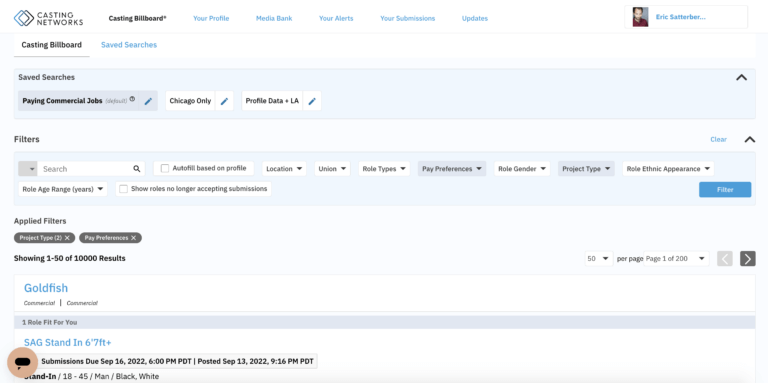Open the SAG Stand In 6'7ft+ role

(68, 342)
